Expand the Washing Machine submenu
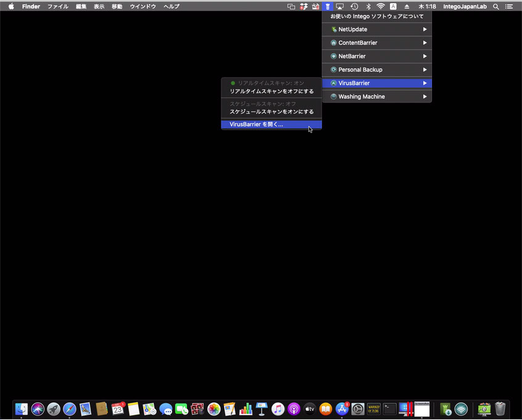Viewport: 522px width, 420px height. pyautogui.click(x=377, y=96)
